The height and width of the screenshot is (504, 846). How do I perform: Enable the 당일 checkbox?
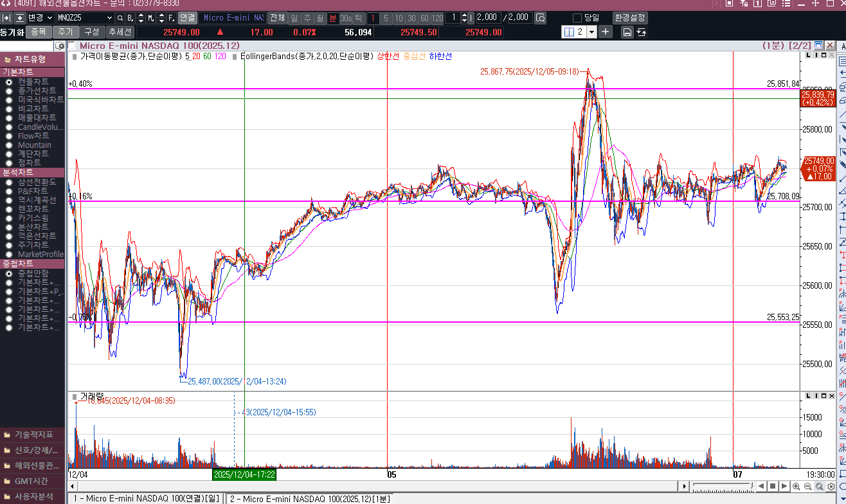coord(577,18)
